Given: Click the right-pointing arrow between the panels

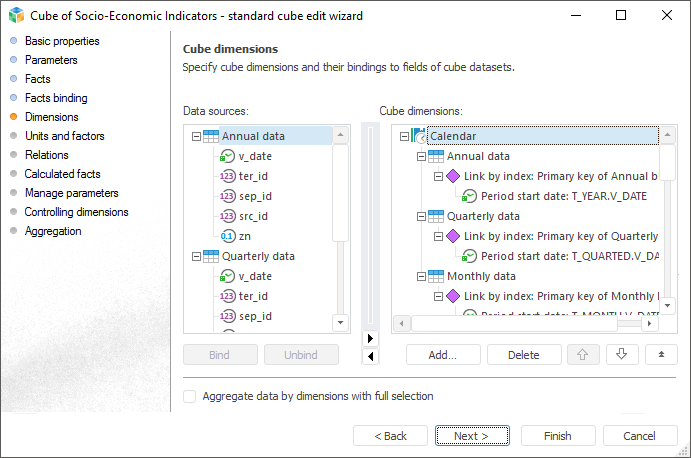Looking at the screenshot, I should [372, 338].
